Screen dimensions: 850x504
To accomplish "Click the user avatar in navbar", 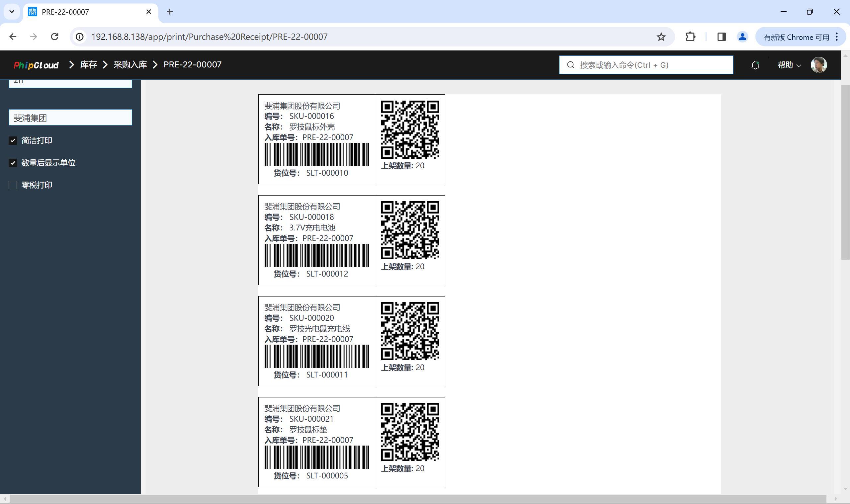I will (x=818, y=65).
